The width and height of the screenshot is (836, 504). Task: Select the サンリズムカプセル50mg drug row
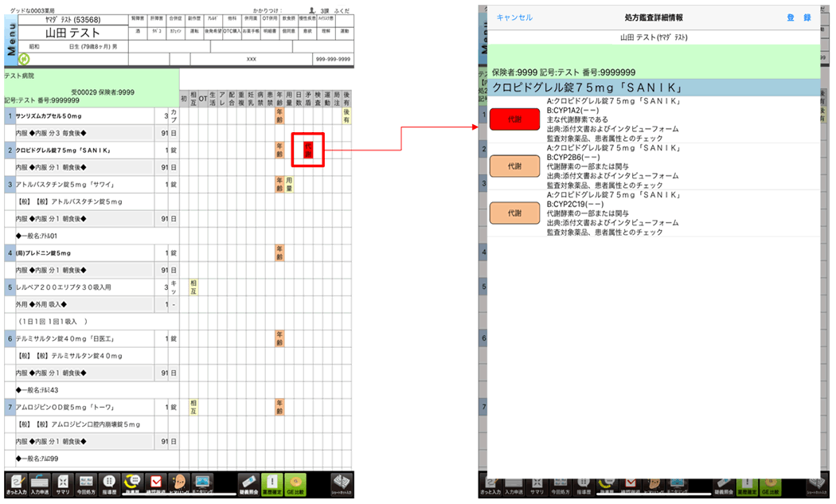point(92,115)
